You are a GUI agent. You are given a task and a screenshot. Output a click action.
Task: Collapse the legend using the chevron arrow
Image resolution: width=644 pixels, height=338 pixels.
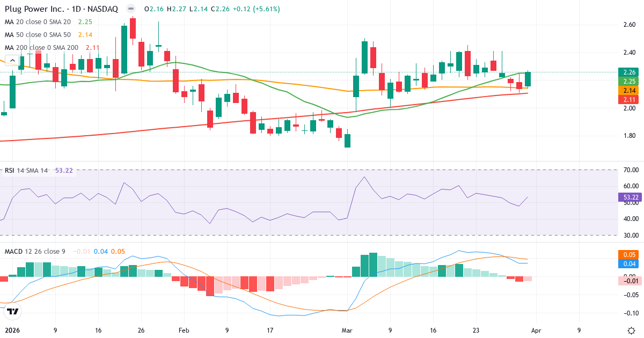(12, 60)
